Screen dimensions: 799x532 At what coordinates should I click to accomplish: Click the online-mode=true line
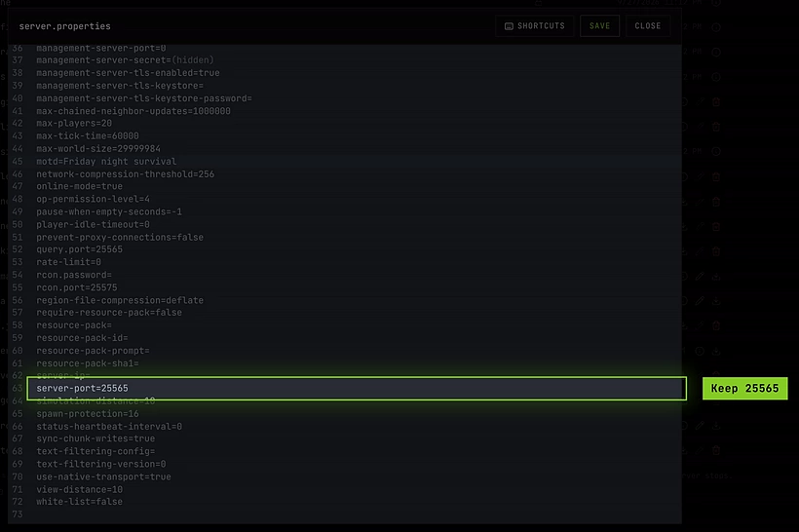[x=80, y=186]
